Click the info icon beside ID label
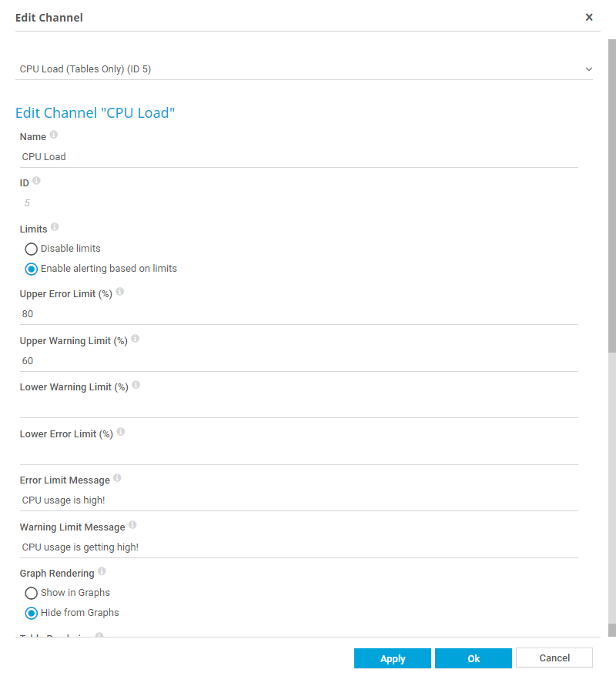 [36, 181]
